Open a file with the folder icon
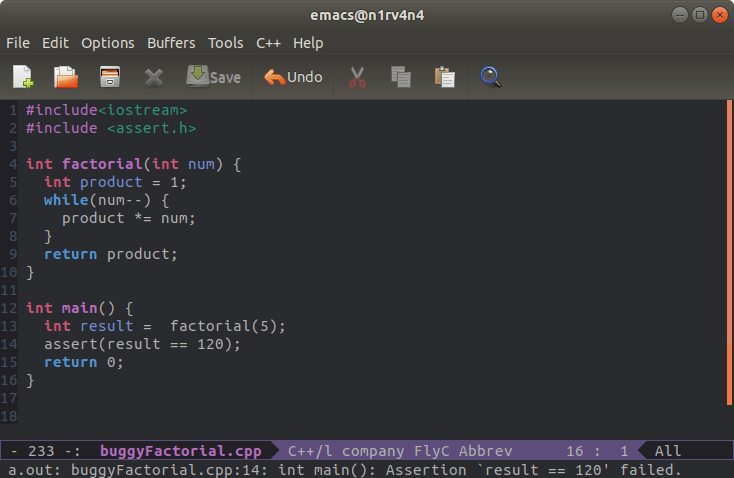734x478 pixels. click(x=66, y=76)
